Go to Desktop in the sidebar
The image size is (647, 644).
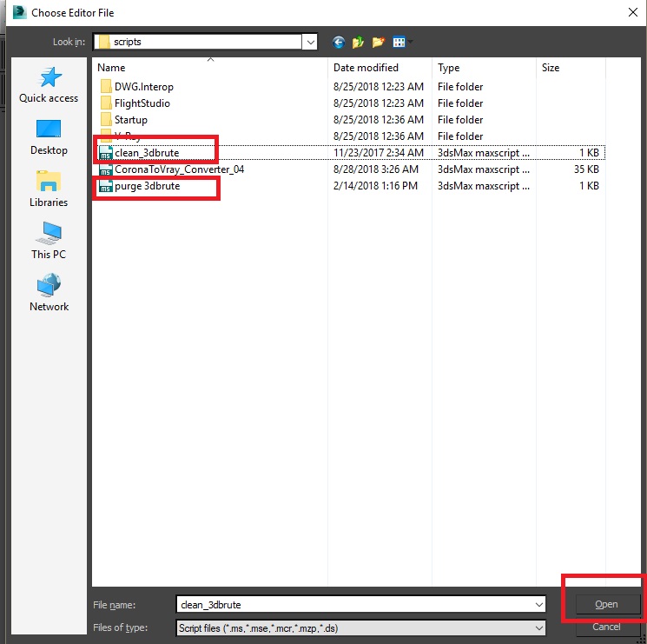point(49,137)
